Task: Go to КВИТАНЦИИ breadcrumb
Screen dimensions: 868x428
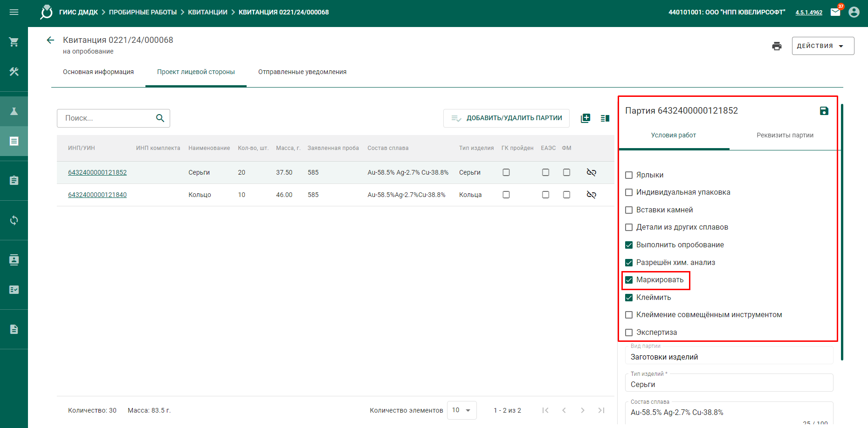Action: (207, 12)
